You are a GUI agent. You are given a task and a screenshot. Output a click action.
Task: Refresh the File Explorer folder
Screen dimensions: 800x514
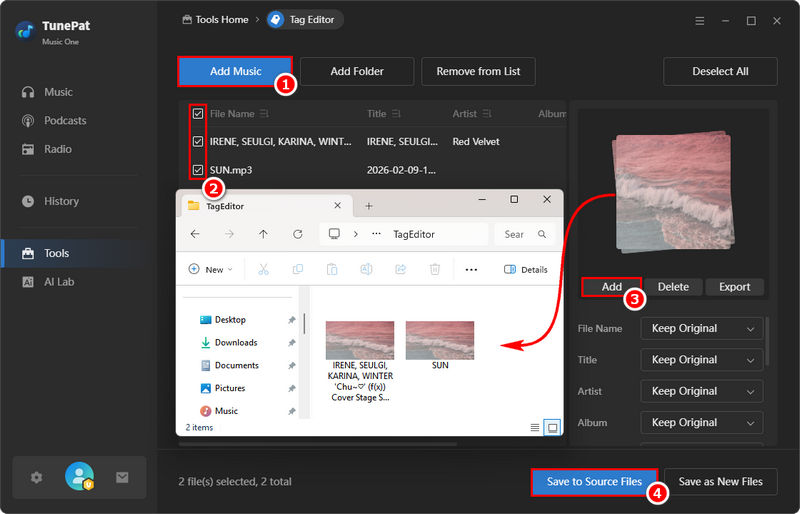(297, 234)
